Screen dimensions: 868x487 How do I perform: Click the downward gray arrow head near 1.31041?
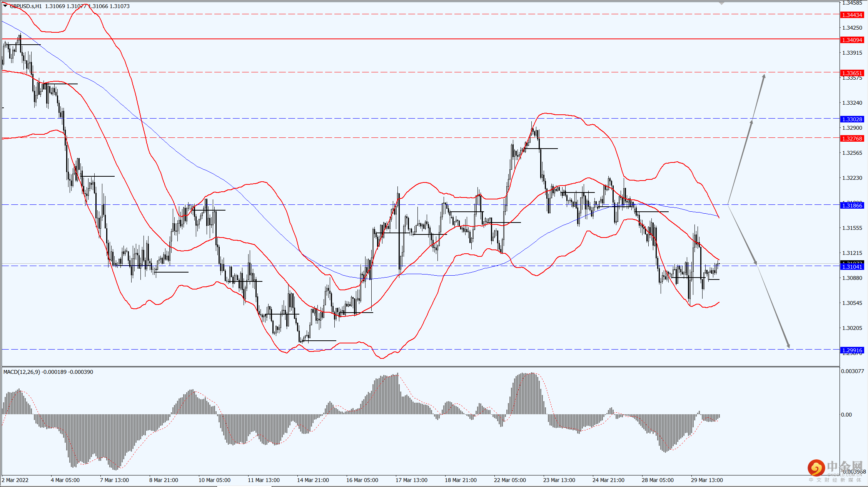pyautogui.click(x=755, y=262)
